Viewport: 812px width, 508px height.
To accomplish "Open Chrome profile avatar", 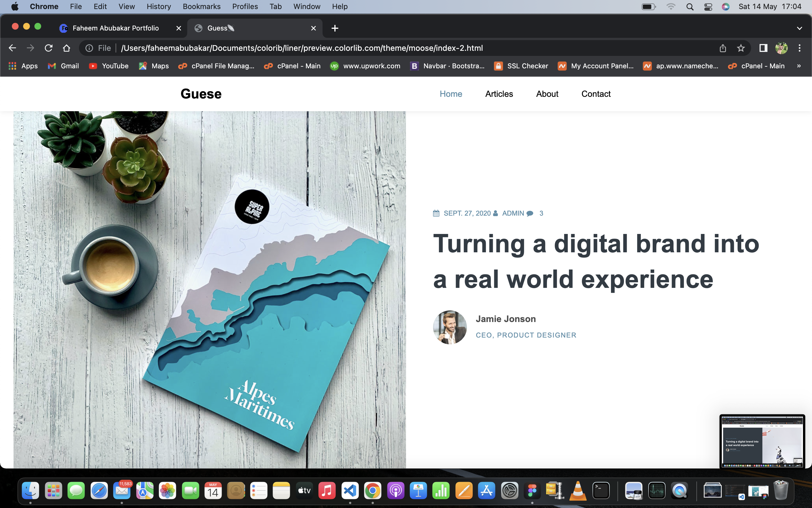I will tap(782, 48).
